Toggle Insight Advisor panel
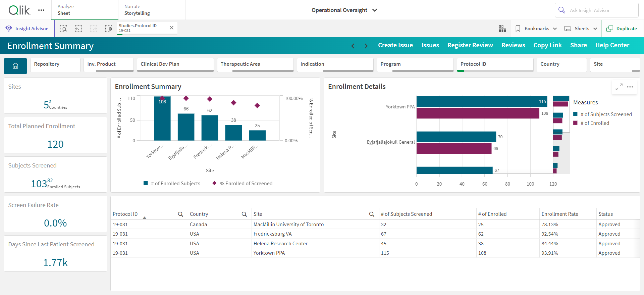Screen dimensions: 644x295 [28, 29]
